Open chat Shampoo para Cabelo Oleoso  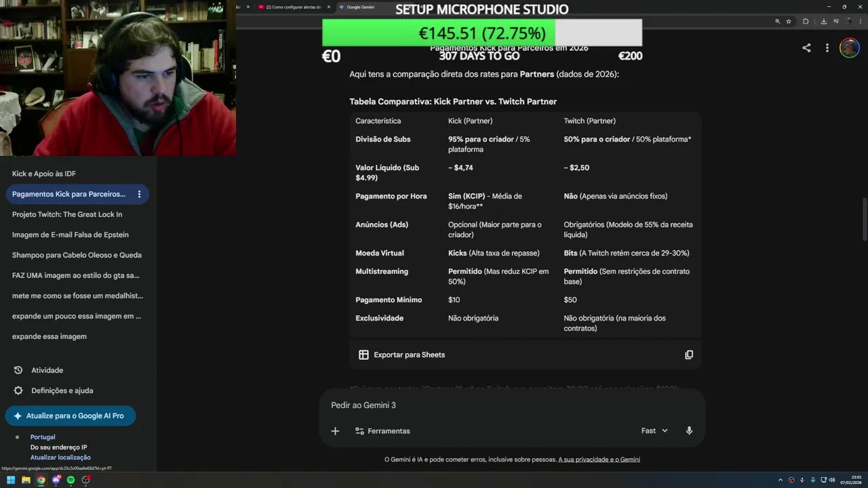point(77,255)
